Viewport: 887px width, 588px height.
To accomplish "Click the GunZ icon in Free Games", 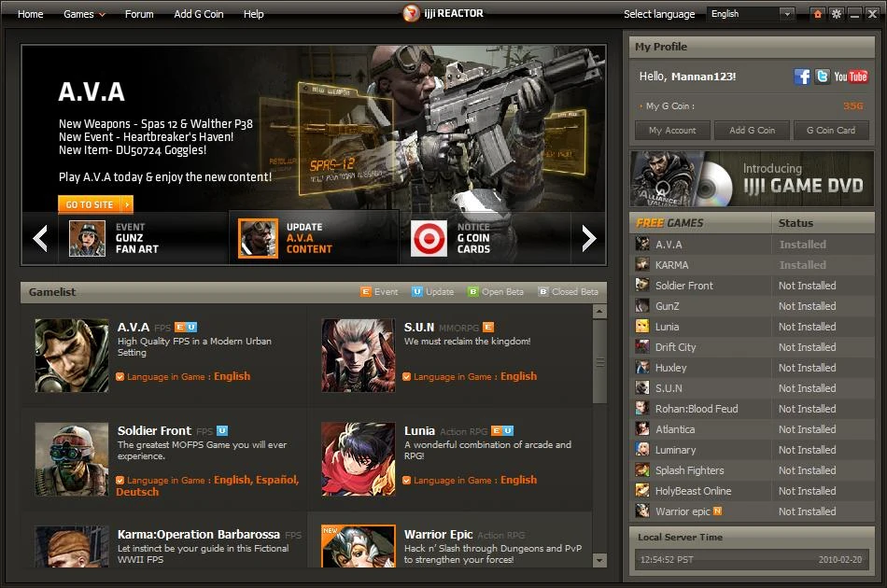I will (642, 305).
